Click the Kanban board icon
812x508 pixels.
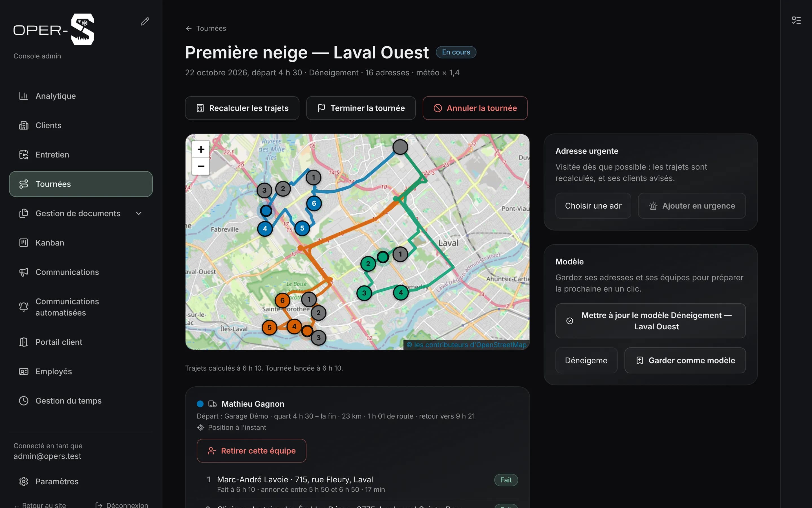pyautogui.click(x=23, y=243)
